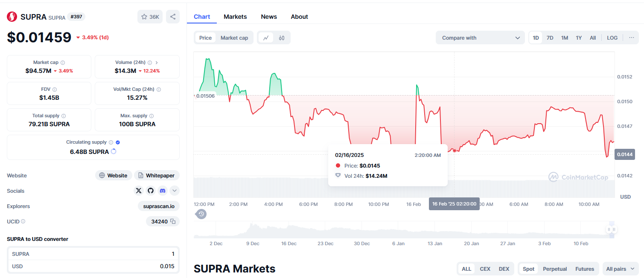This screenshot has width=644, height=278.
Task: Click the UCID info icon
Action: point(23,221)
